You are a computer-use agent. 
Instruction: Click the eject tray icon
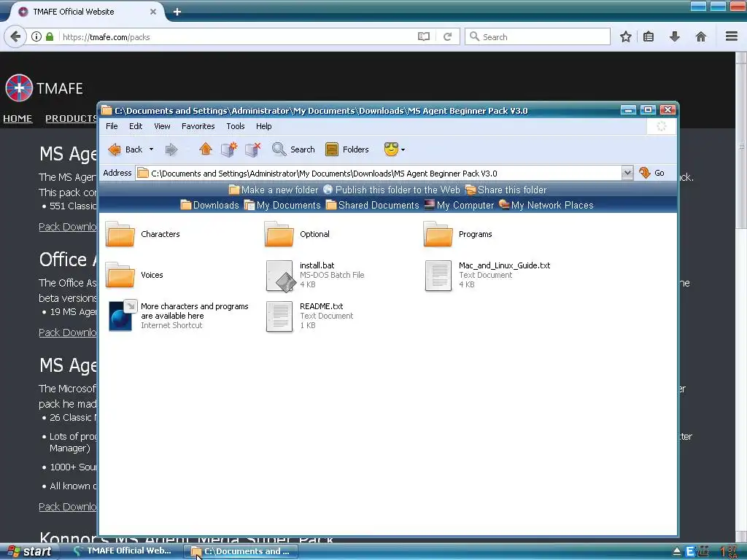coord(676,552)
